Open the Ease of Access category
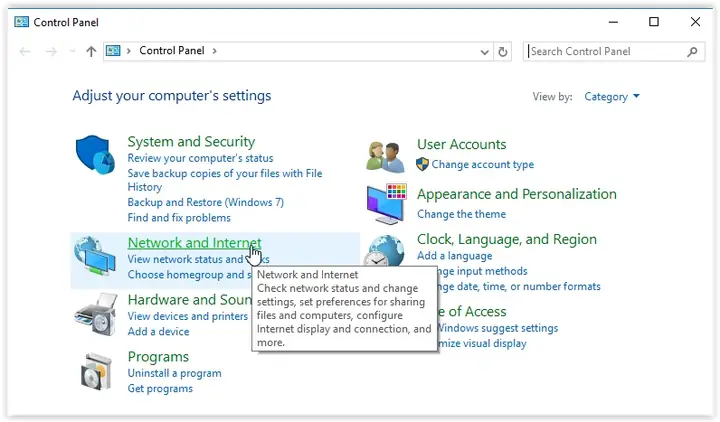The height and width of the screenshot is (422, 720). coord(472,311)
